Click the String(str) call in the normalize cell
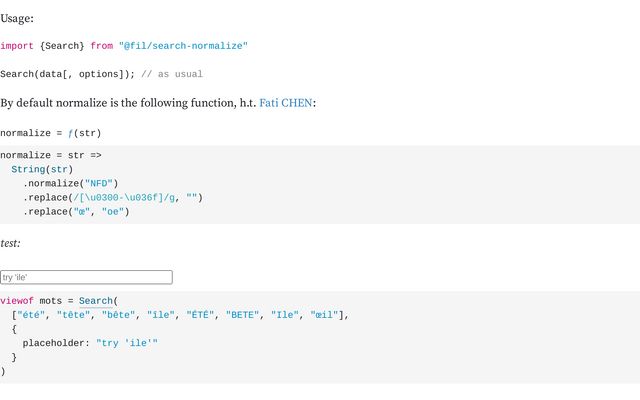 pos(42,169)
